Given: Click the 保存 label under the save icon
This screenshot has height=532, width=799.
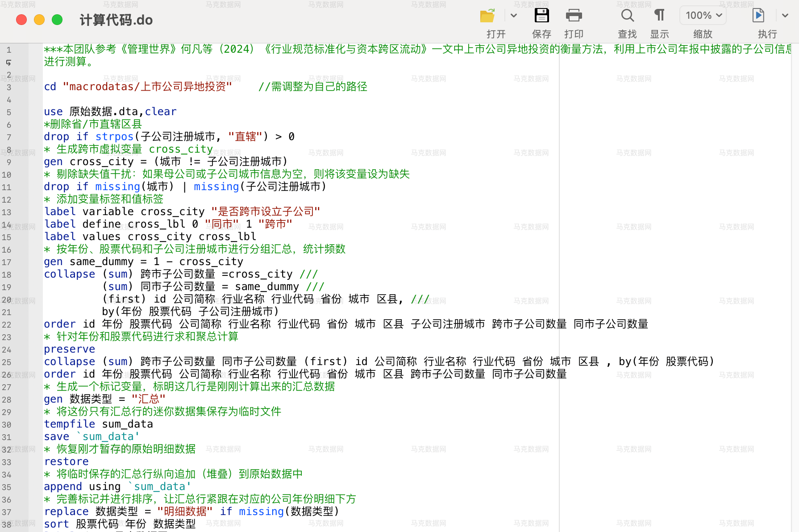Looking at the screenshot, I should coord(541,33).
